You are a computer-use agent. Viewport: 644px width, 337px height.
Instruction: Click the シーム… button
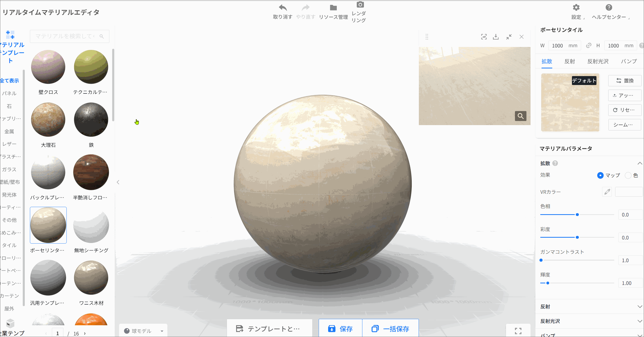click(625, 125)
